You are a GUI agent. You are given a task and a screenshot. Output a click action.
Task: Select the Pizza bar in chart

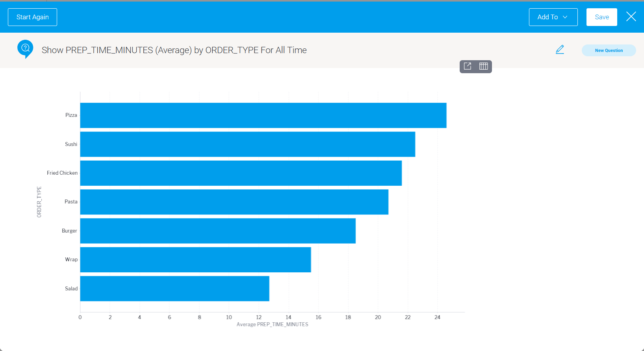pyautogui.click(x=263, y=115)
